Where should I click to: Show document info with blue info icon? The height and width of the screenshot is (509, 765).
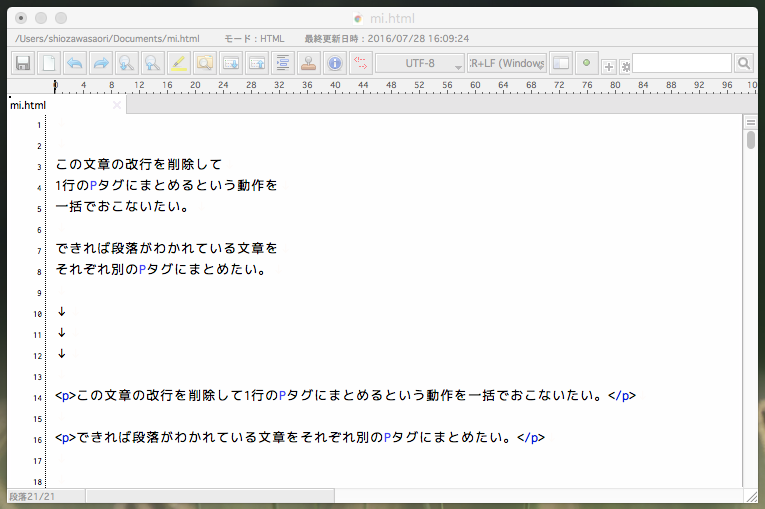click(x=334, y=63)
